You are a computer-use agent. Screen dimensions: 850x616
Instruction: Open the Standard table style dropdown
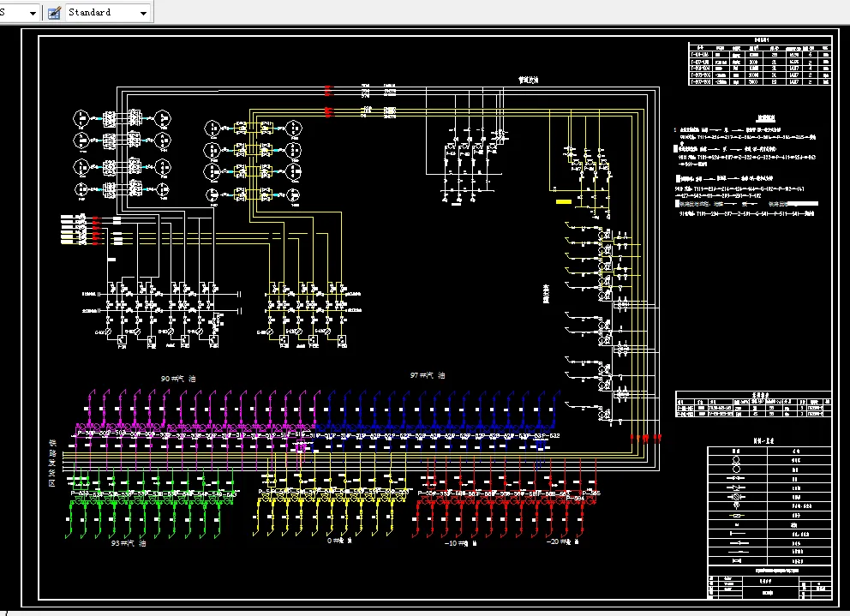(x=141, y=13)
